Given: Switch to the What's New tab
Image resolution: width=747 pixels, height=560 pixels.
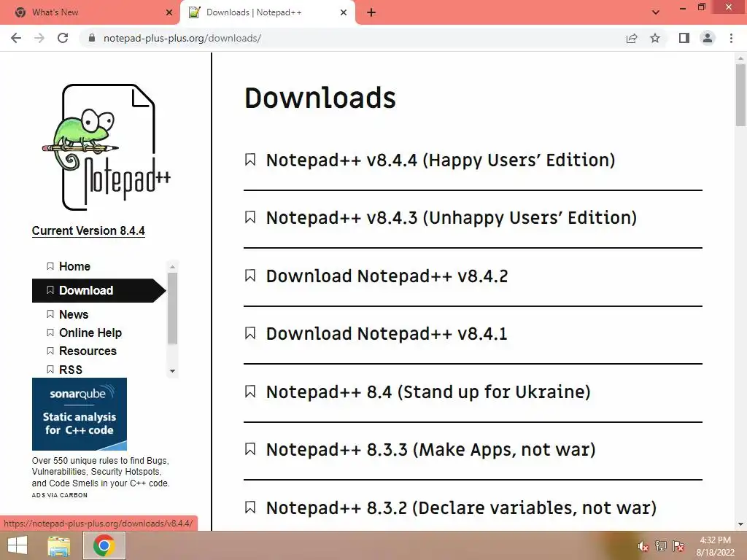Looking at the screenshot, I should 90,12.
